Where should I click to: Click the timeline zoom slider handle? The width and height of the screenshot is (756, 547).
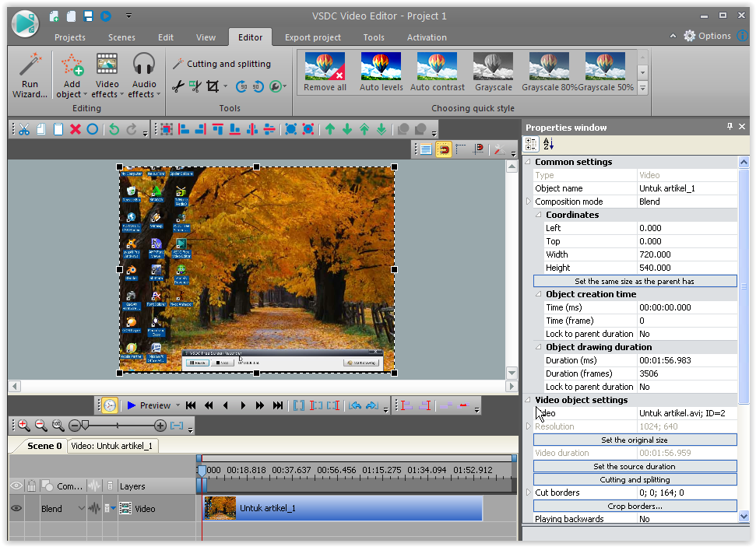click(84, 426)
